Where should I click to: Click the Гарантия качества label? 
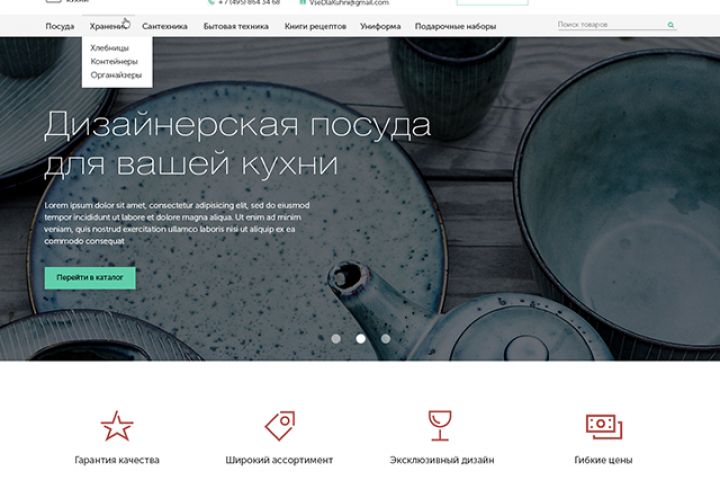click(117, 460)
